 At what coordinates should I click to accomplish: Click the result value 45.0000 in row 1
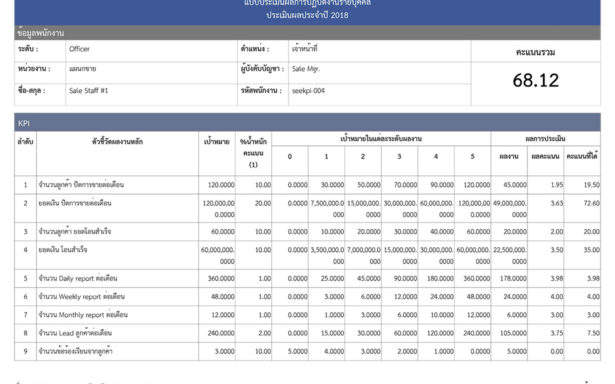pos(515,185)
